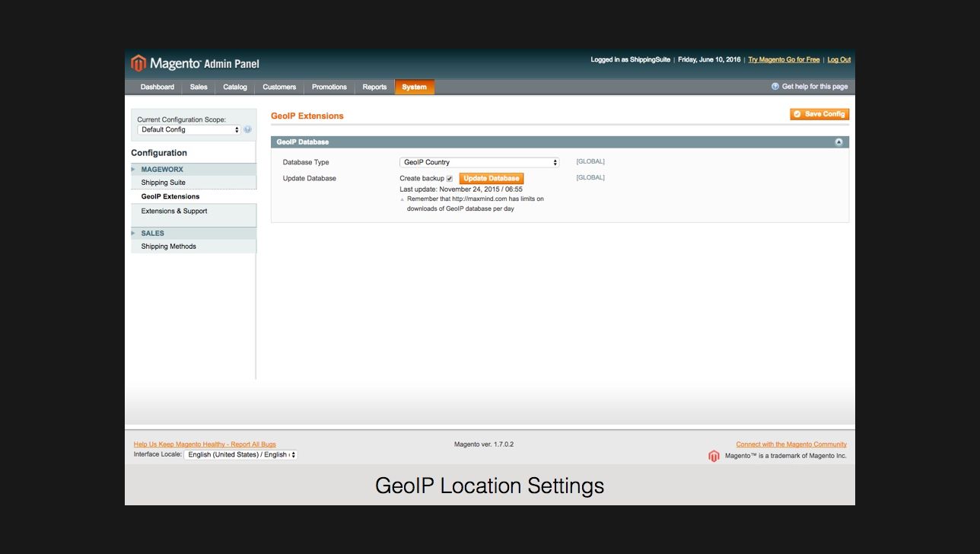Open the Promotions menu
Viewport: 980px width, 554px height.
coord(329,88)
